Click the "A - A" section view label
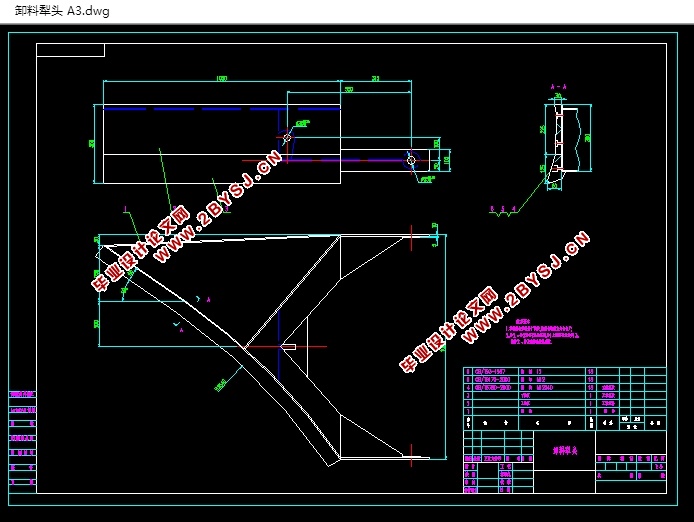 pyautogui.click(x=559, y=87)
